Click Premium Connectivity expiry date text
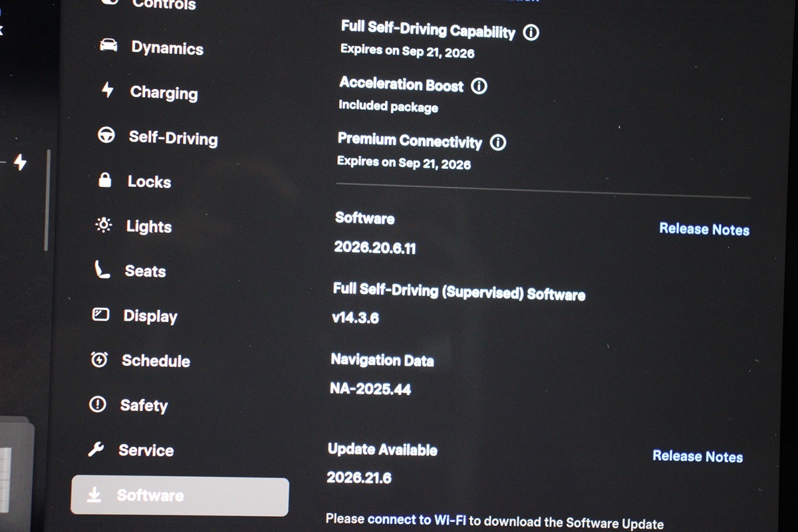 404,162
